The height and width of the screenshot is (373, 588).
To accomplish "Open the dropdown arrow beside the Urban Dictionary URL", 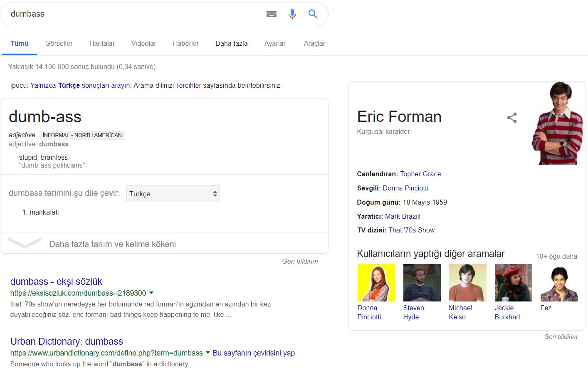I will (207, 353).
